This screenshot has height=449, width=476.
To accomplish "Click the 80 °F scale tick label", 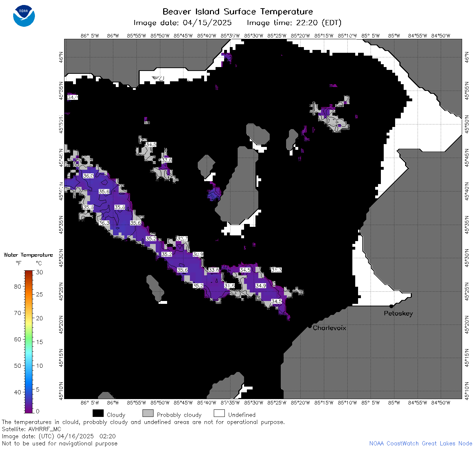I will click(17, 286).
